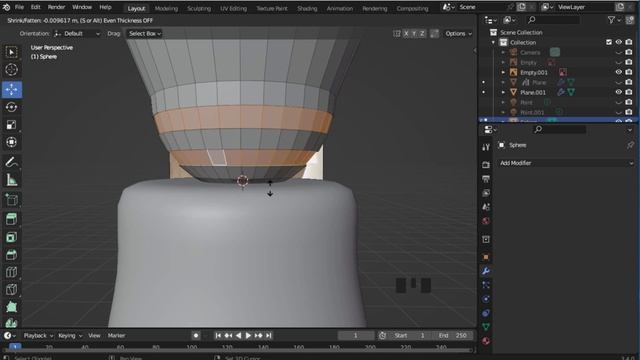Switch to the Sculpting workspace tab
The image size is (640, 360).
(199, 8)
